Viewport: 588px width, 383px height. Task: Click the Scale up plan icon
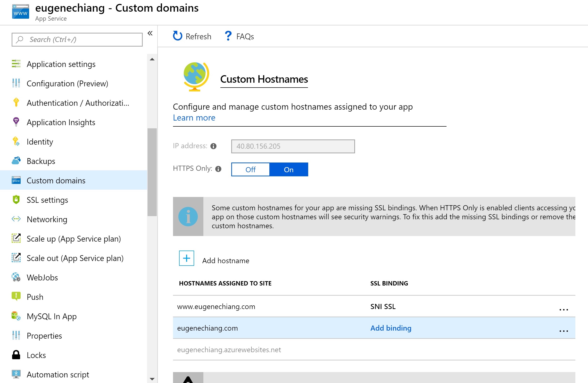[16, 238]
